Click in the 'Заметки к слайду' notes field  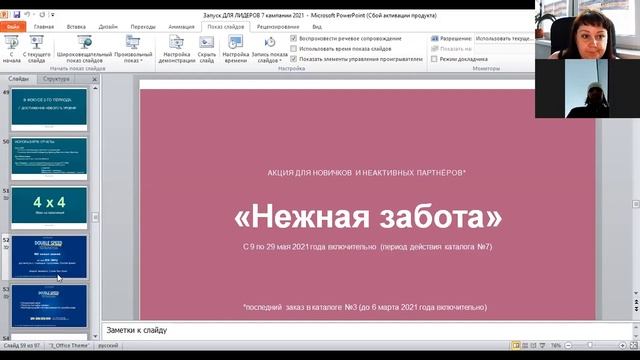click(367, 330)
